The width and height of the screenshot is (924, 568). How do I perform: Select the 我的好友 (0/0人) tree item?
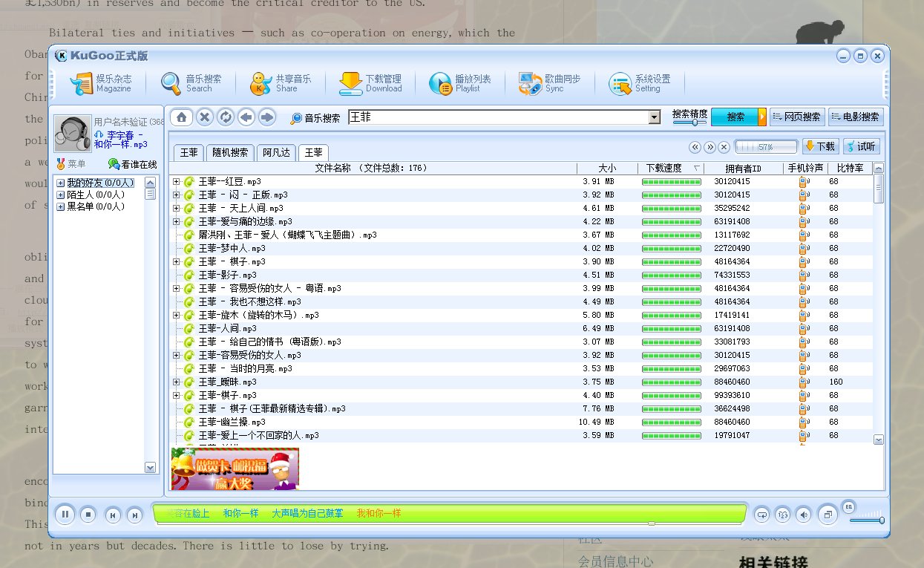click(100, 183)
